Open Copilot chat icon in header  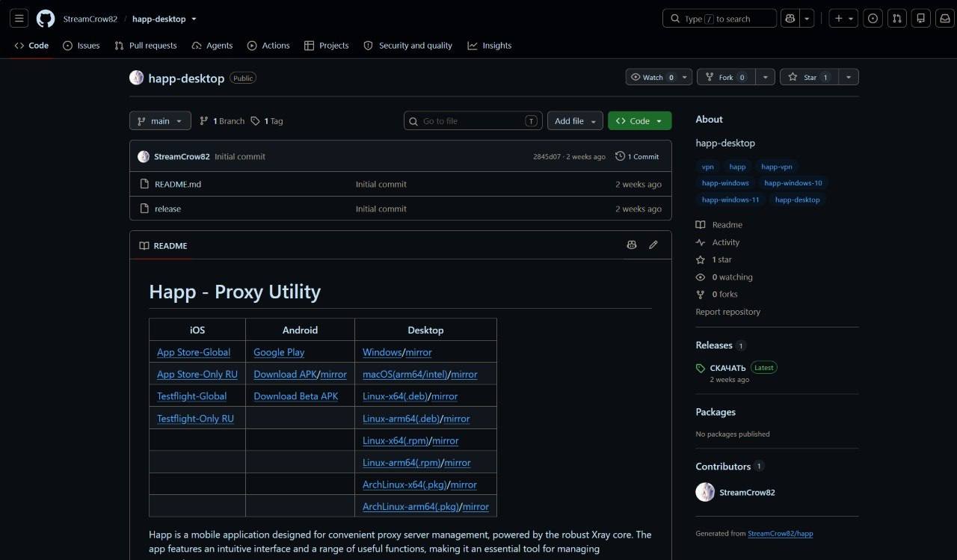click(790, 19)
